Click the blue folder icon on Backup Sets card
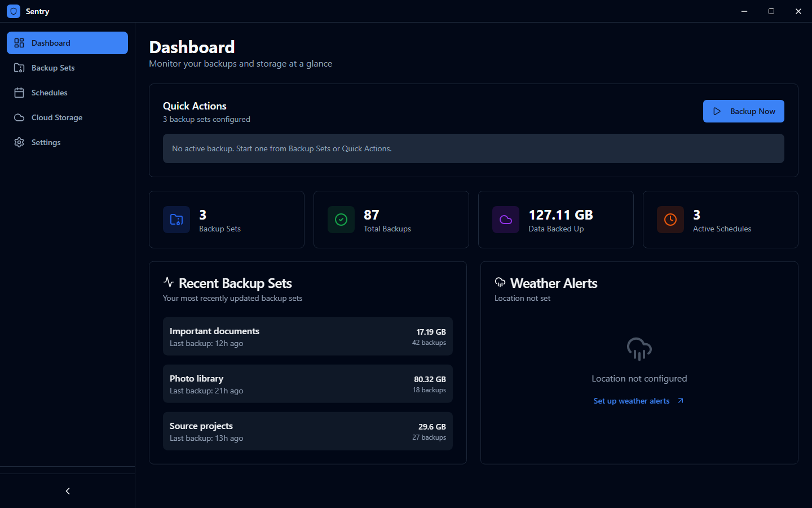 (176, 220)
